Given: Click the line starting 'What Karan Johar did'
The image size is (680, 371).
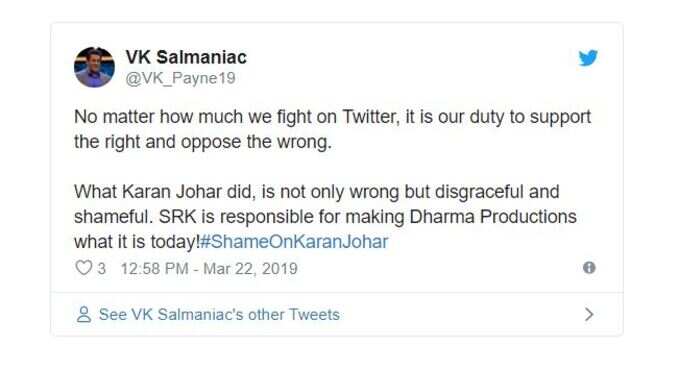Looking at the screenshot, I should point(317,192).
